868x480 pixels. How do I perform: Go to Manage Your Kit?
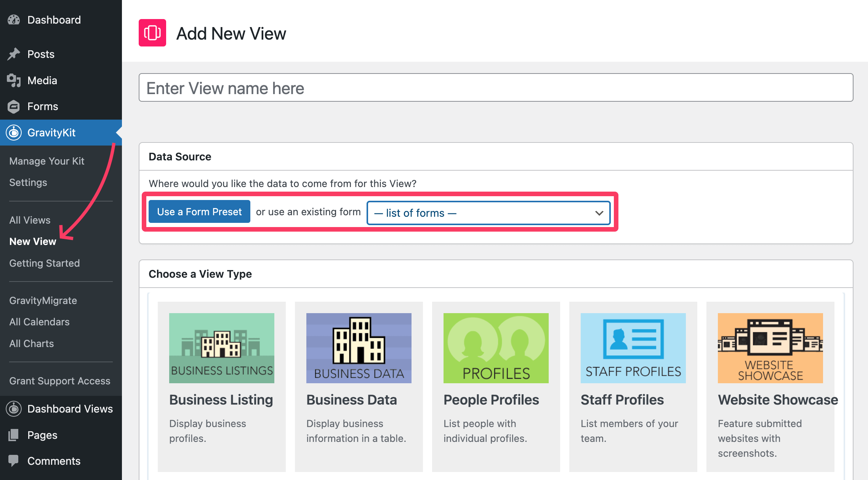(47, 161)
